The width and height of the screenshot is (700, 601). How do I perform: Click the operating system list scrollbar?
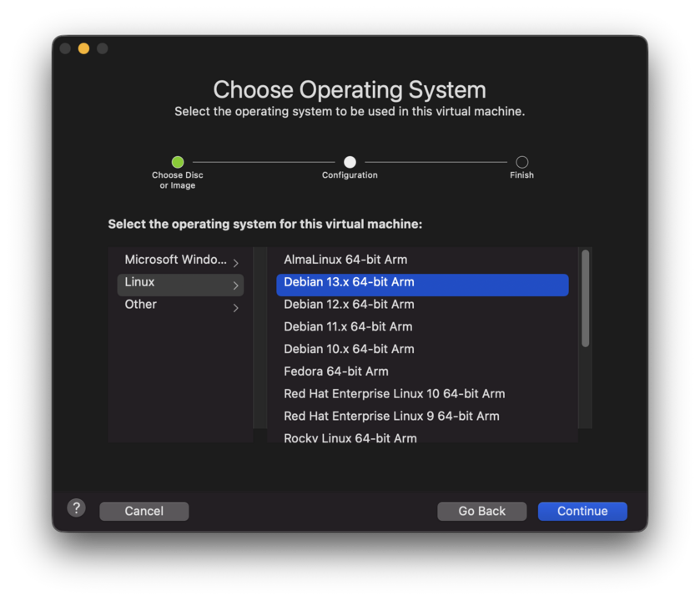[585, 298]
